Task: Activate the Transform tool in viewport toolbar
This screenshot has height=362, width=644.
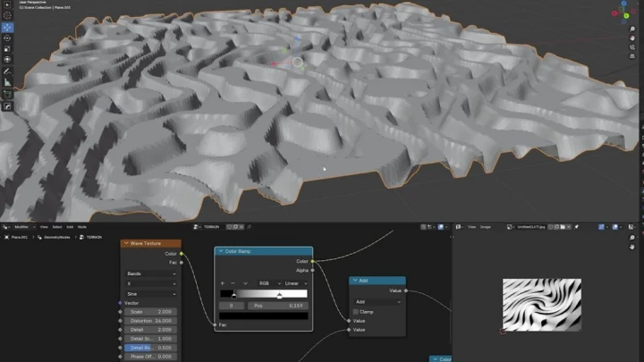Action: [7, 60]
